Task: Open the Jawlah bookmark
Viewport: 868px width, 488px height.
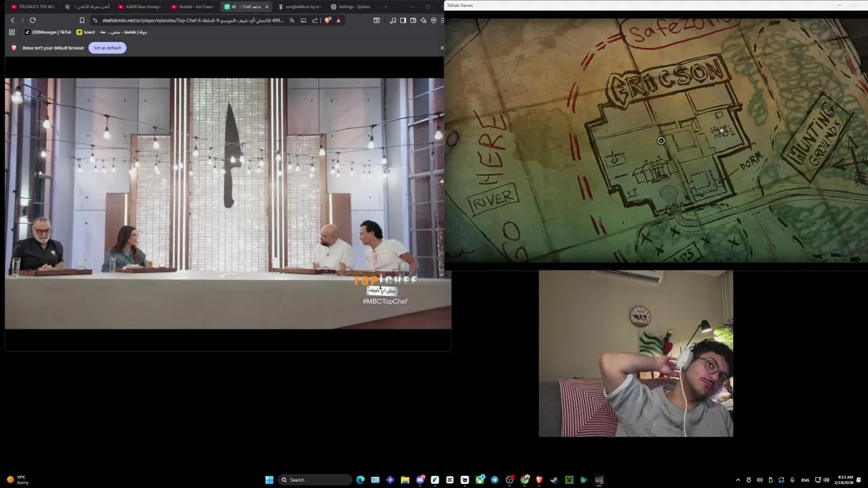Action: click(124, 32)
